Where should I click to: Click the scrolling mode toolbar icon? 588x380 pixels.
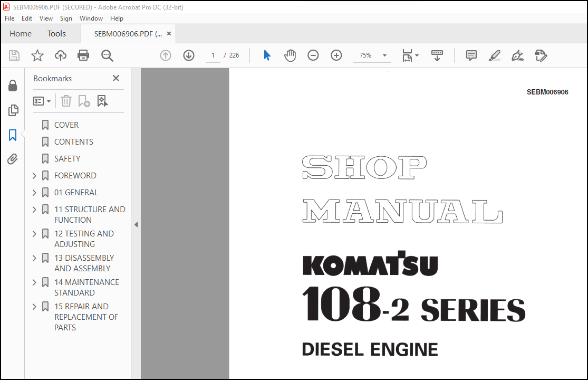(437, 55)
